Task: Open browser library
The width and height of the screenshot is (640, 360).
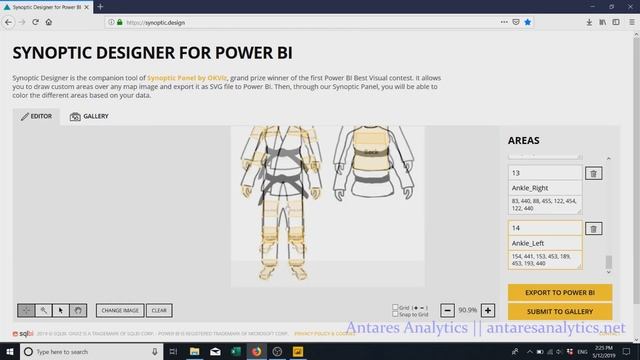Action: click(x=602, y=22)
